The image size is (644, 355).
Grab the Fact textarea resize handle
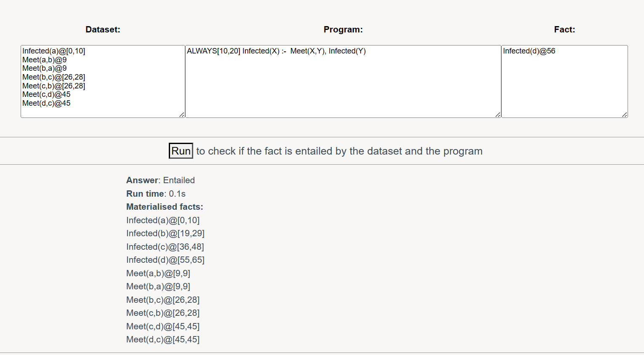[625, 115]
